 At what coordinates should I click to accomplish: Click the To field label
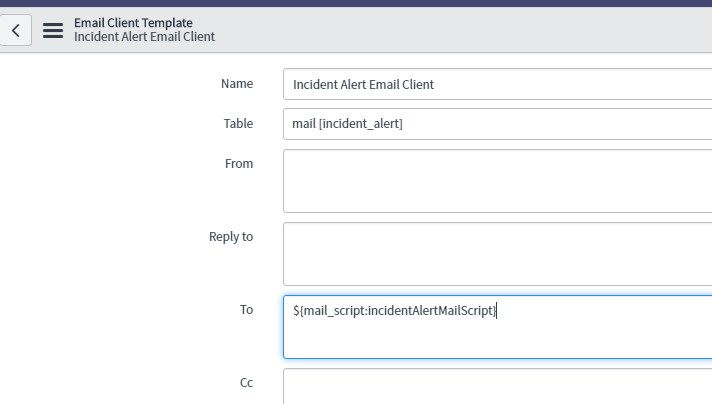[247, 310]
